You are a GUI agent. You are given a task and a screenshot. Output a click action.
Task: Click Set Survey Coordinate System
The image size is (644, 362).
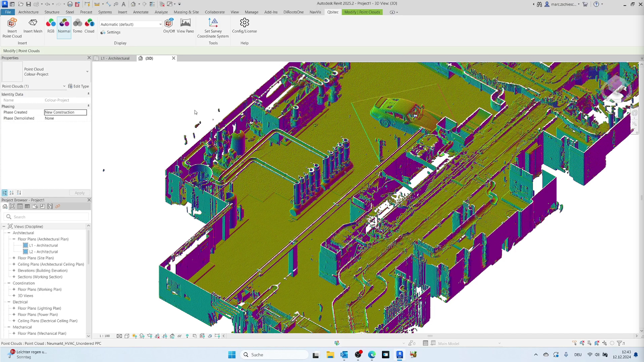coord(213,28)
